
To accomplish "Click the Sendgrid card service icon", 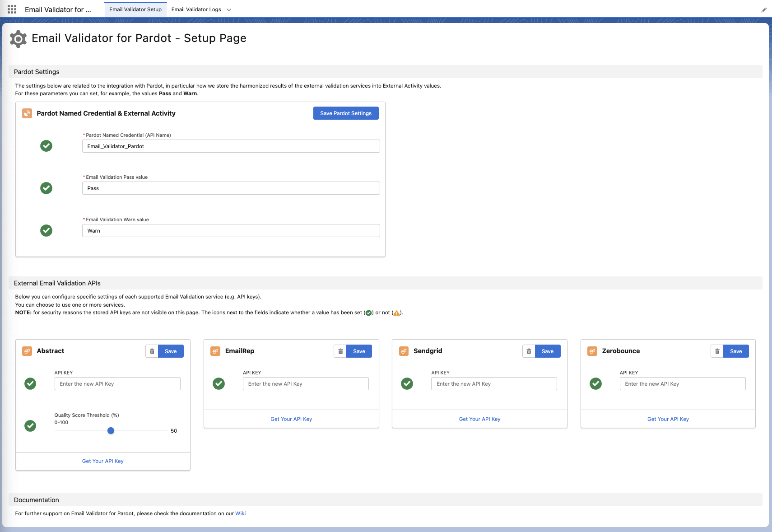I will (x=404, y=351).
